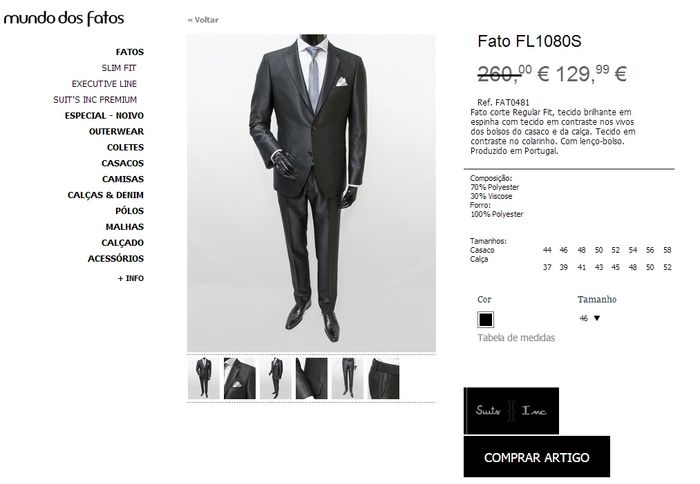Viewport: 700px width, 484px height.
Task: Click the Mundo dos Fatos logo
Action: pos(64,18)
